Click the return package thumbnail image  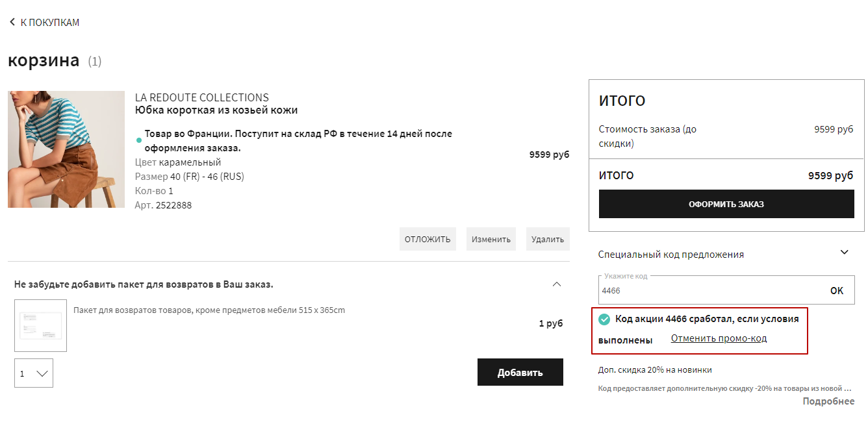point(40,325)
